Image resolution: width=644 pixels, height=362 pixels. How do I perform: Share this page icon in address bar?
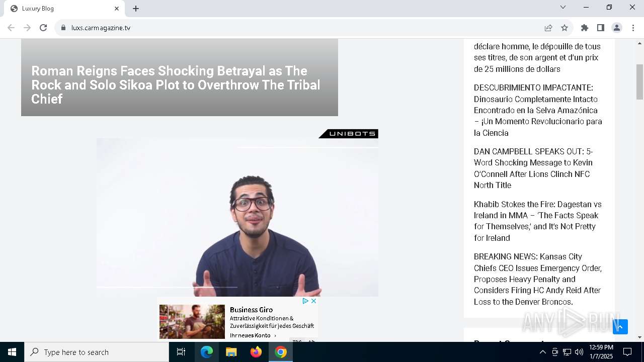tap(548, 28)
